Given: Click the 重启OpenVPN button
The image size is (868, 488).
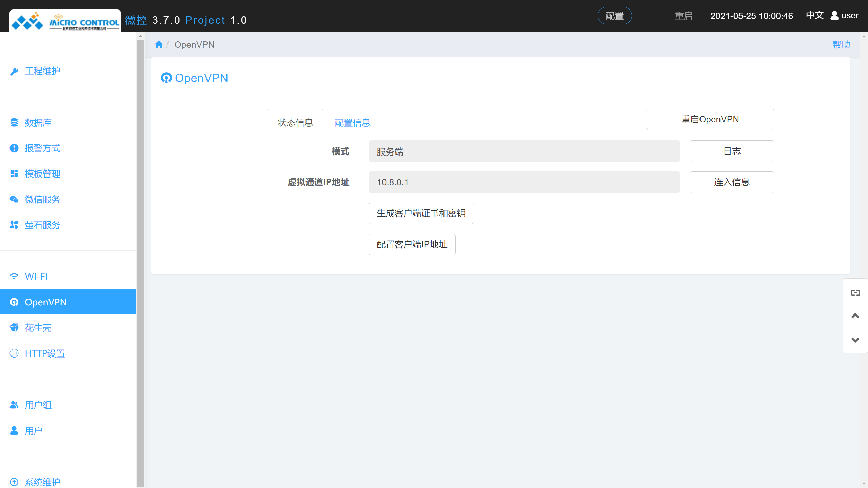Looking at the screenshot, I should [x=710, y=119].
